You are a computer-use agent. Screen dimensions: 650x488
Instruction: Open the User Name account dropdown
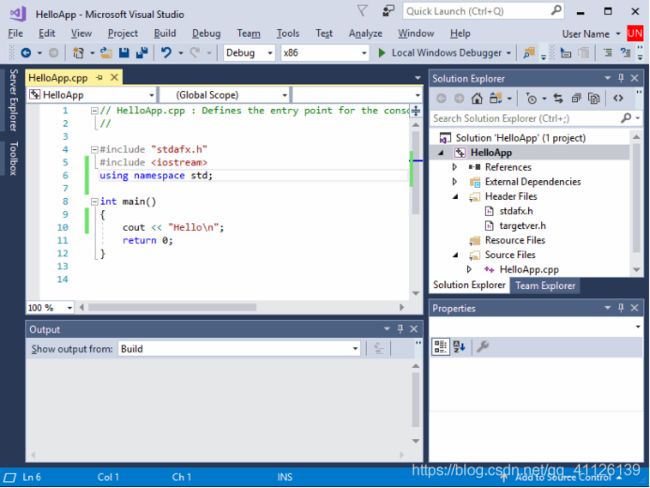(x=591, y=34)
